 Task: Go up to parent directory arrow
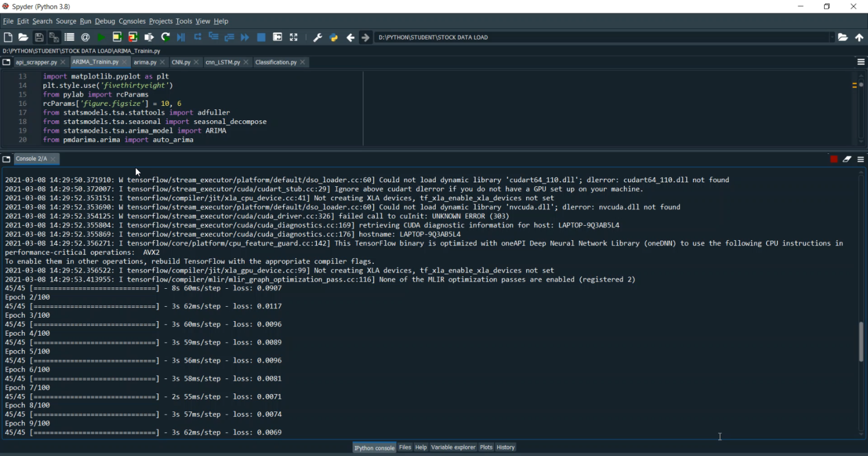point(859,37)
